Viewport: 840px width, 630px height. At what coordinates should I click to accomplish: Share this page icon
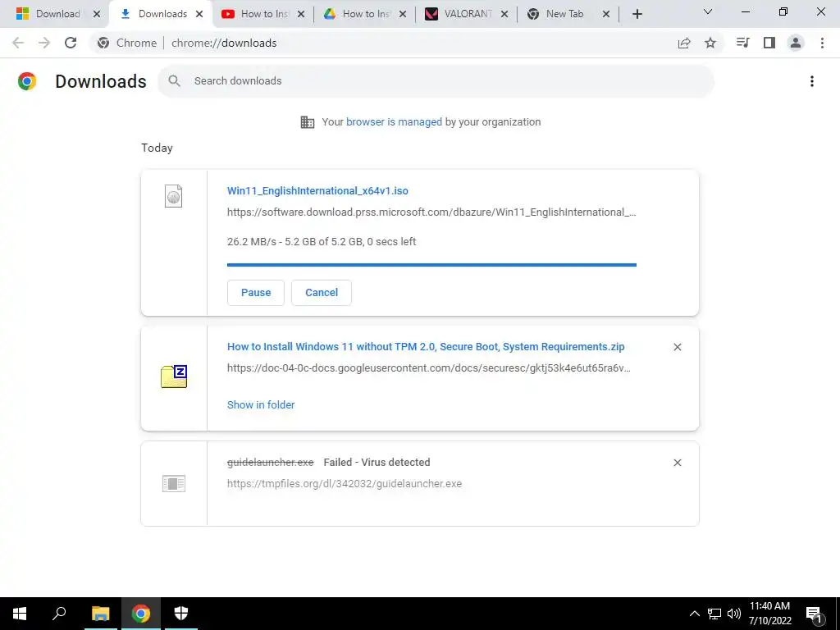[x=684, y=43]
